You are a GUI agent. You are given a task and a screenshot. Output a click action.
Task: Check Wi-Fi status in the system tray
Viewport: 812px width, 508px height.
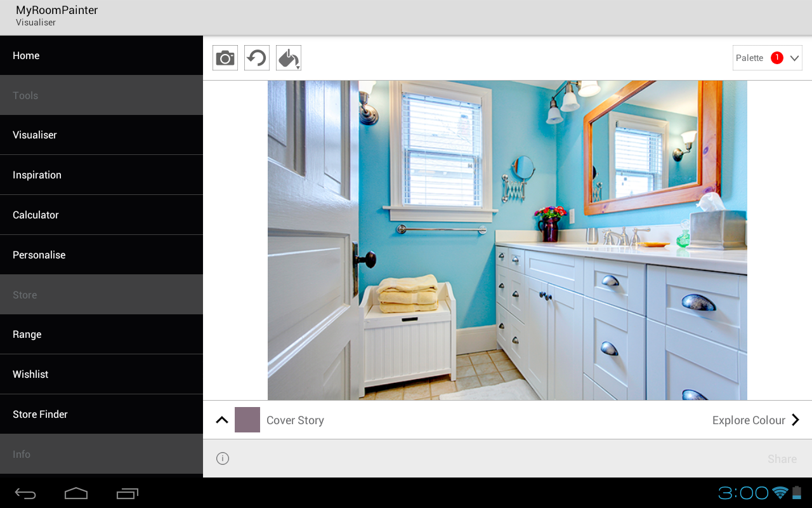pyautogui.click(x=778, y=491)
